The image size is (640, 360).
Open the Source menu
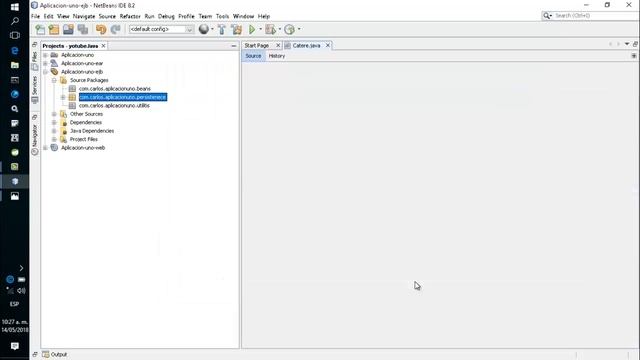[107, 16]
